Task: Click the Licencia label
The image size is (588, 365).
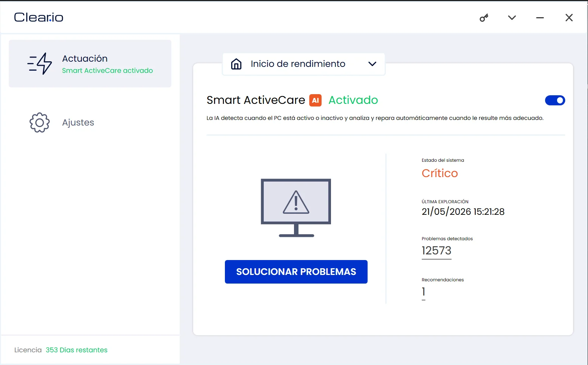Action: pyautogui.click(x=28, y=350)
